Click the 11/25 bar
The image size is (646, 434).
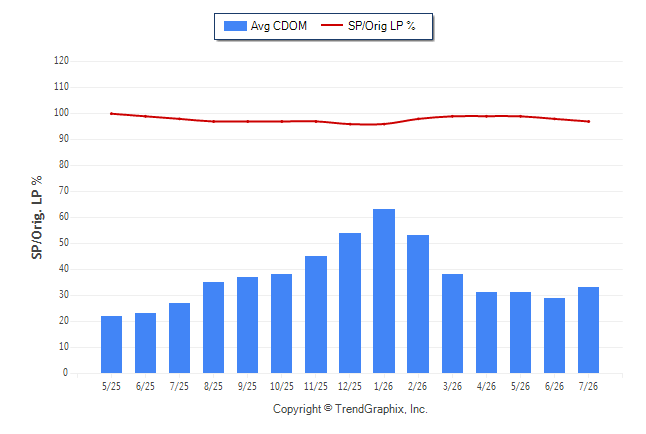tap(316, 314)
